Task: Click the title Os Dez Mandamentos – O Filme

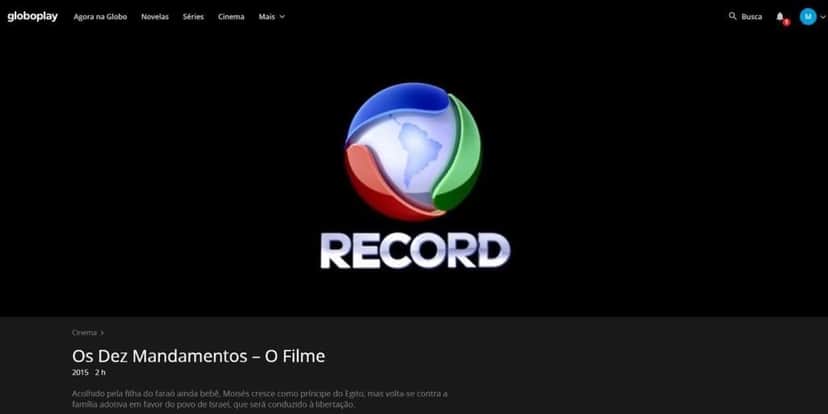Action: click(199, 356)
